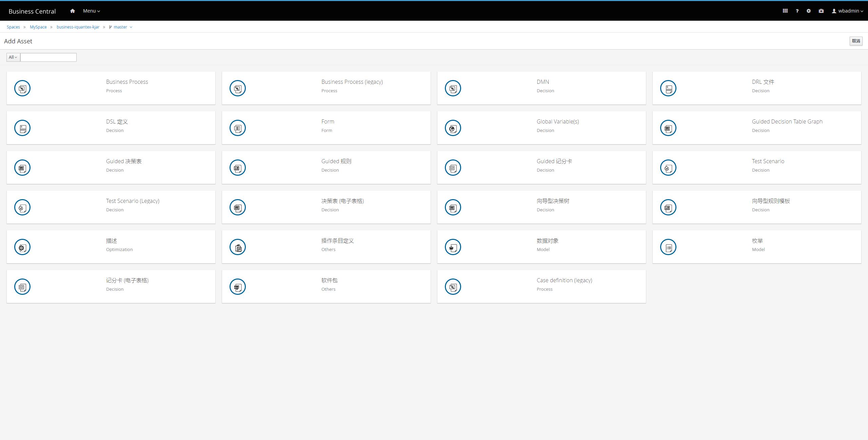Open the business-iquantex-kjar breadcrumb link

[78, 27]
